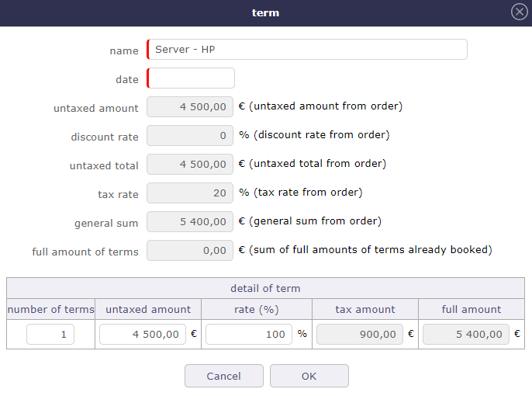Screen dimensions: 532x396
Task: Click the 'tax amount' column header
Action: click(x=365, y=309)
